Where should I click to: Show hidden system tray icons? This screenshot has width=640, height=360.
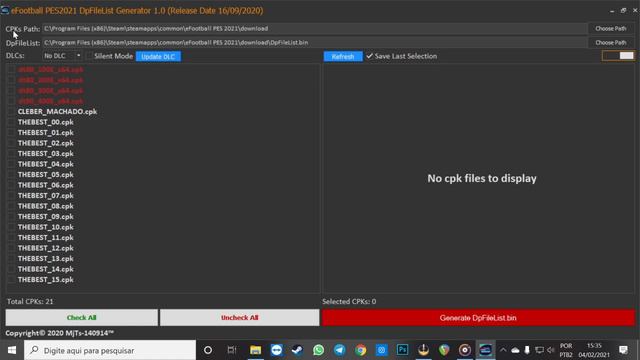click(503, 350)
